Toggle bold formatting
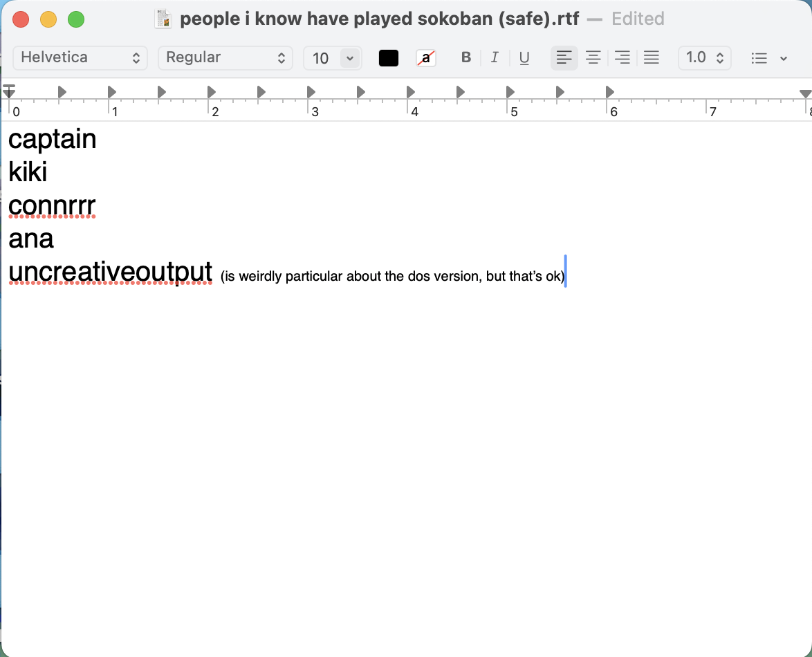Image resolution: width=812 pixels, height=657 pixels. click(465, 57)
